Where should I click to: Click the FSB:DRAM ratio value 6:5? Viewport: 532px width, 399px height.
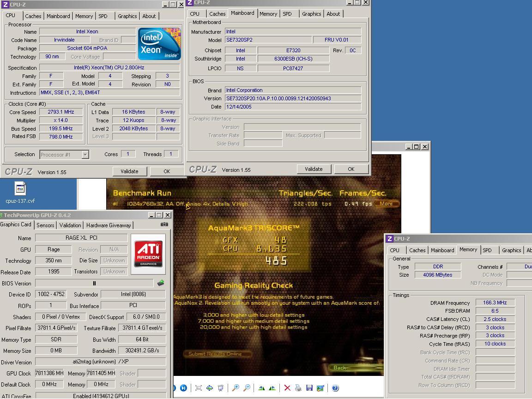point(495,311)
